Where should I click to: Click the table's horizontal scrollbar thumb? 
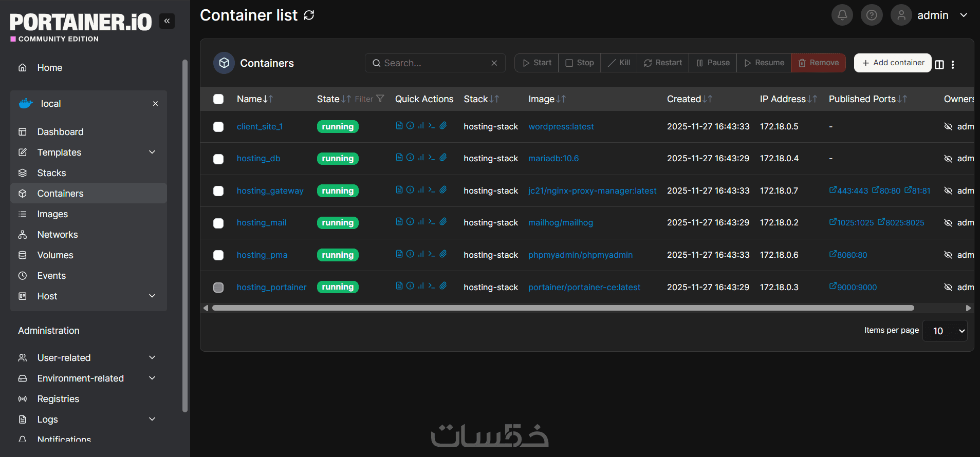tap(563, 308)
